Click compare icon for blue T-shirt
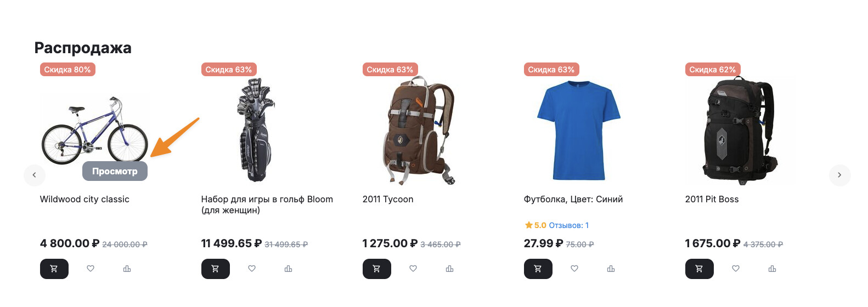This screenshot has height=307, width=868. (x=611, y=269)
